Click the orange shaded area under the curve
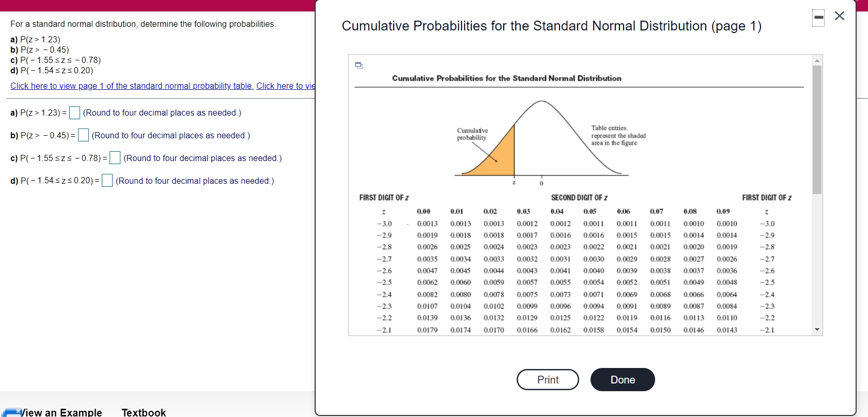Image resolution: width=868 pixels, height=417 pixels. click(x=500, y=159)
